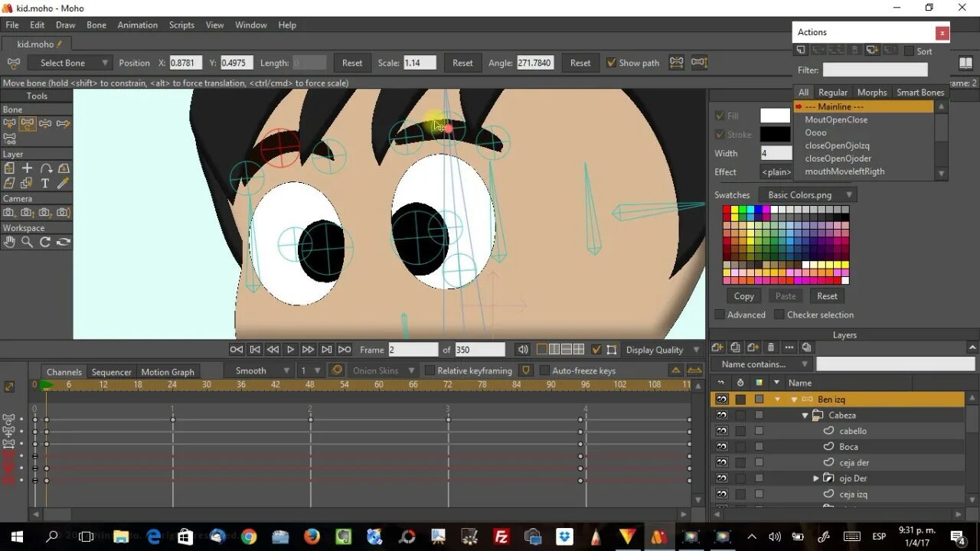Open the Display Quality dropdown
The image size is (980, 551).
coord(663,350)
